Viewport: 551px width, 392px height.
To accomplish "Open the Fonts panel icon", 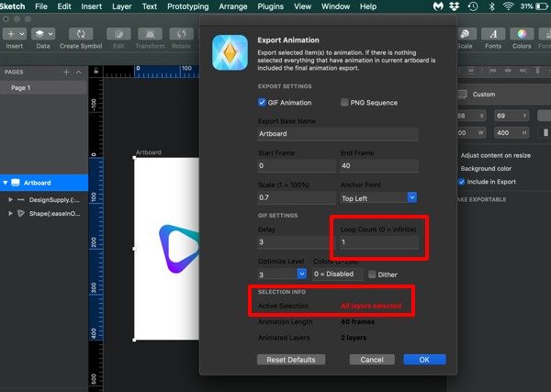I will click(493, 34).
